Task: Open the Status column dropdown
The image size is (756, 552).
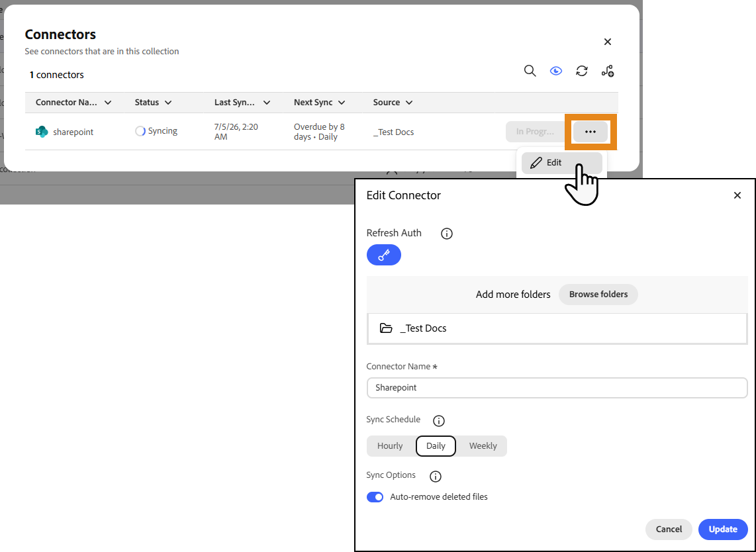Action: [167, 102]
